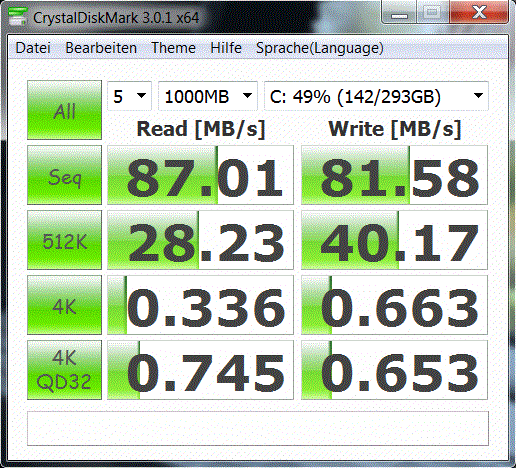
Task: Run the 4K benchmark test
Action: tap(64, 305)
